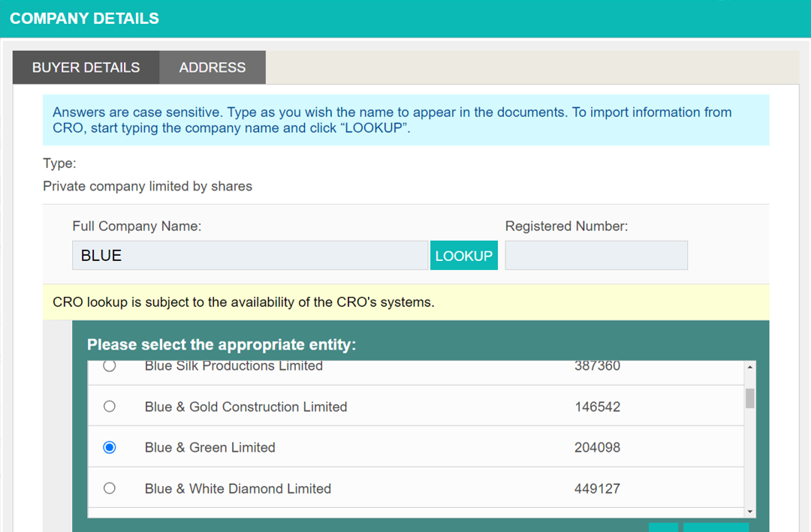Click the entity list scrollbar thumb
This screenshot has width=811, height=532.
click(750, 398)
